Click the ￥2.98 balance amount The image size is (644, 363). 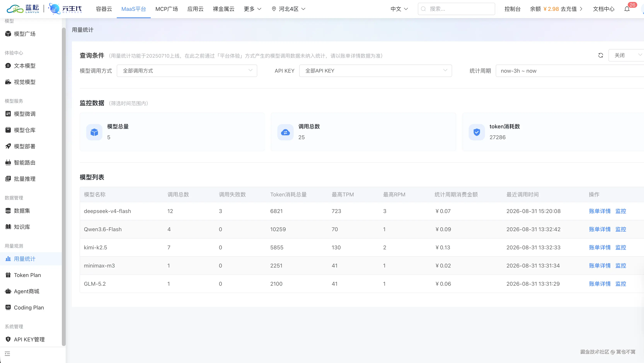551,9
